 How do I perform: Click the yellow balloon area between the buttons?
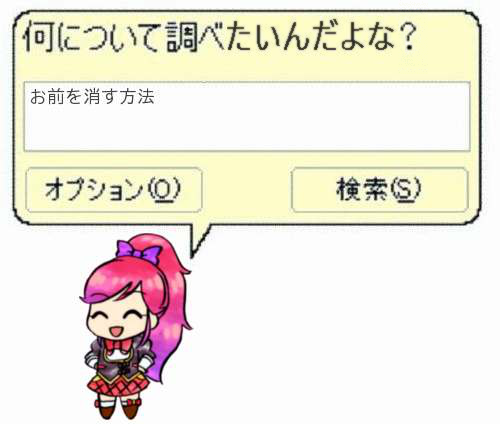[247, 190]
